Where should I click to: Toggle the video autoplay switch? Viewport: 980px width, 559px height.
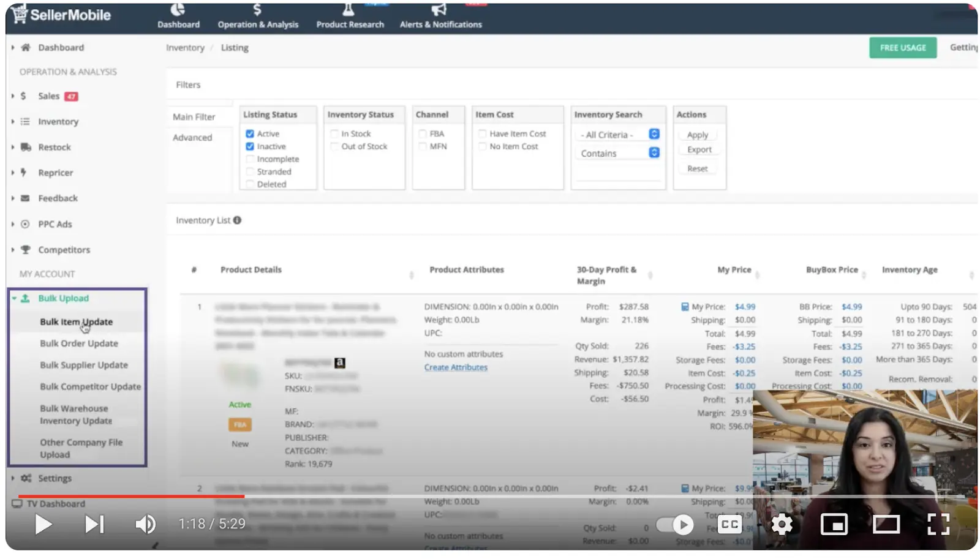click(x=675, y=525)
